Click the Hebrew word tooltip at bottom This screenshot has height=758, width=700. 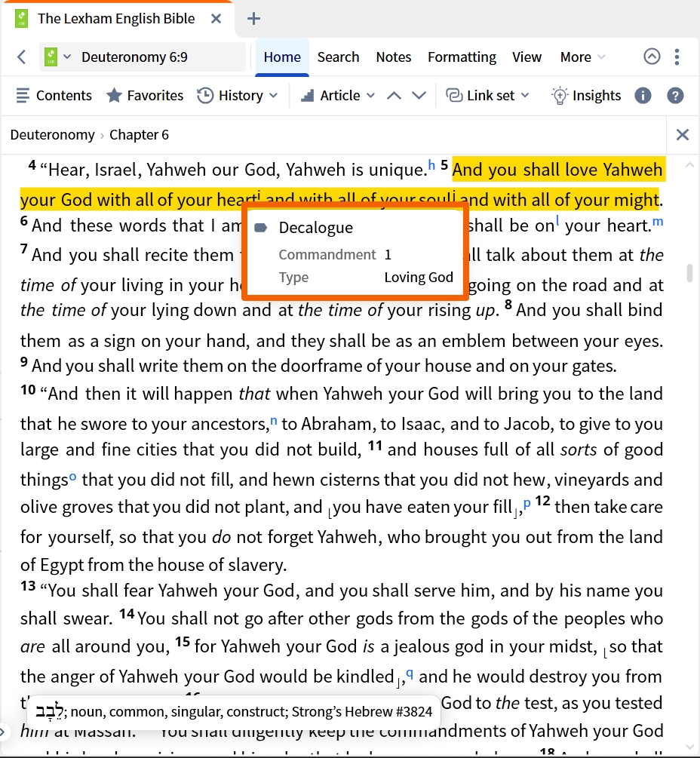[234, 712]
